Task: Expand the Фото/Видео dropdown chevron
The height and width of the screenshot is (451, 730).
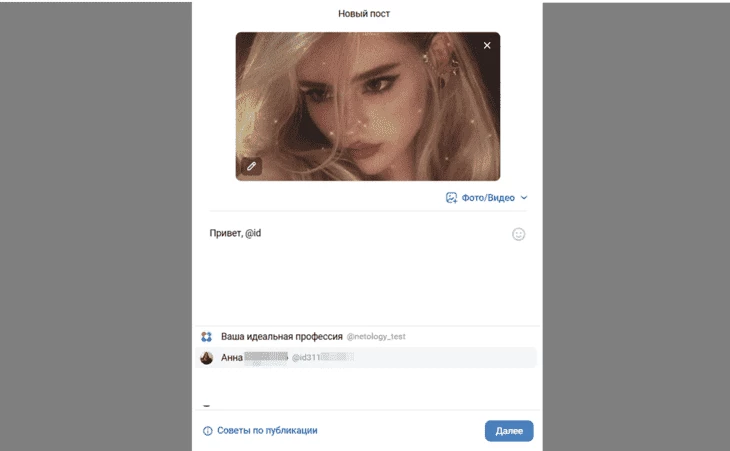Action: [524, 198]
